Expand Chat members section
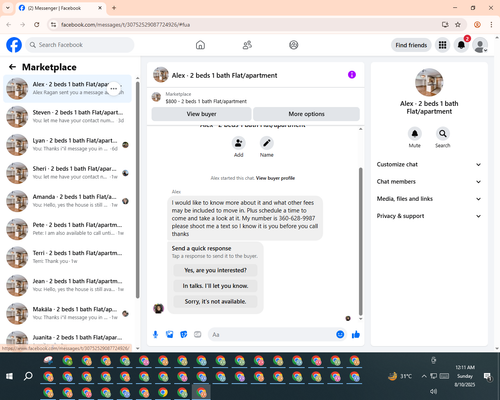This screenshot has height=400, width=500. tap(429, 182)
